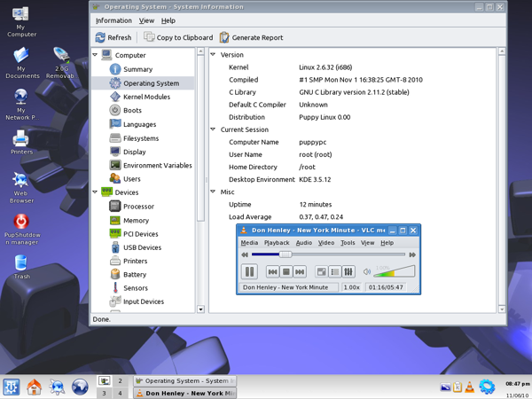
Task: Collapse the Computer tree node
Action: tap(95, 55)
